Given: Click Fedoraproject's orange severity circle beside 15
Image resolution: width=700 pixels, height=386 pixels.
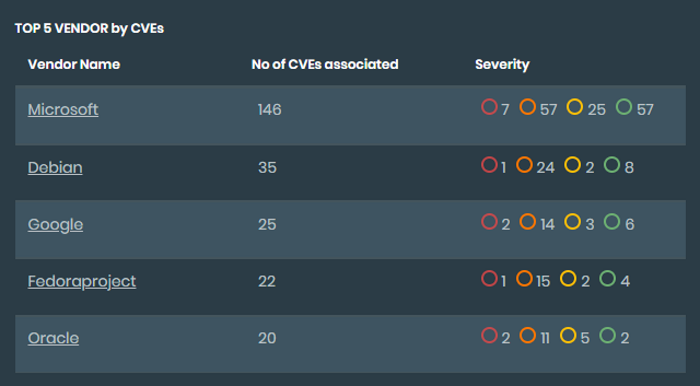Looking at the screenshot, I should (x=524, y=278).
